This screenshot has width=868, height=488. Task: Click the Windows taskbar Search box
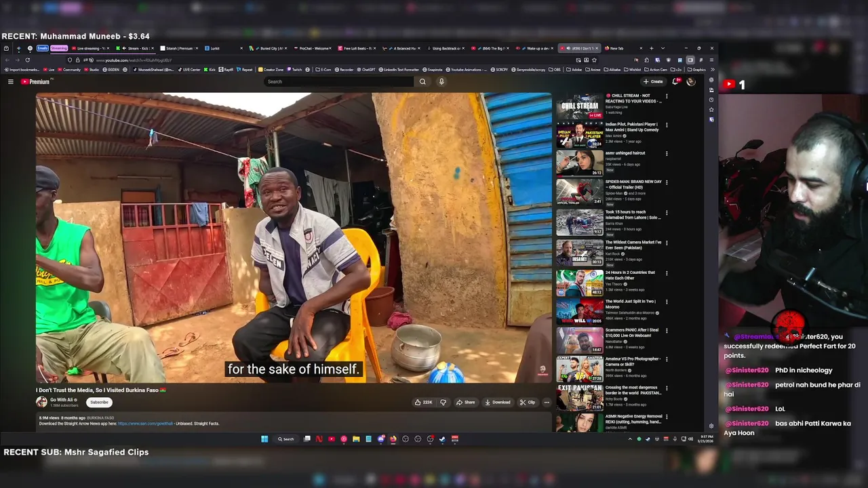(285, 439)
